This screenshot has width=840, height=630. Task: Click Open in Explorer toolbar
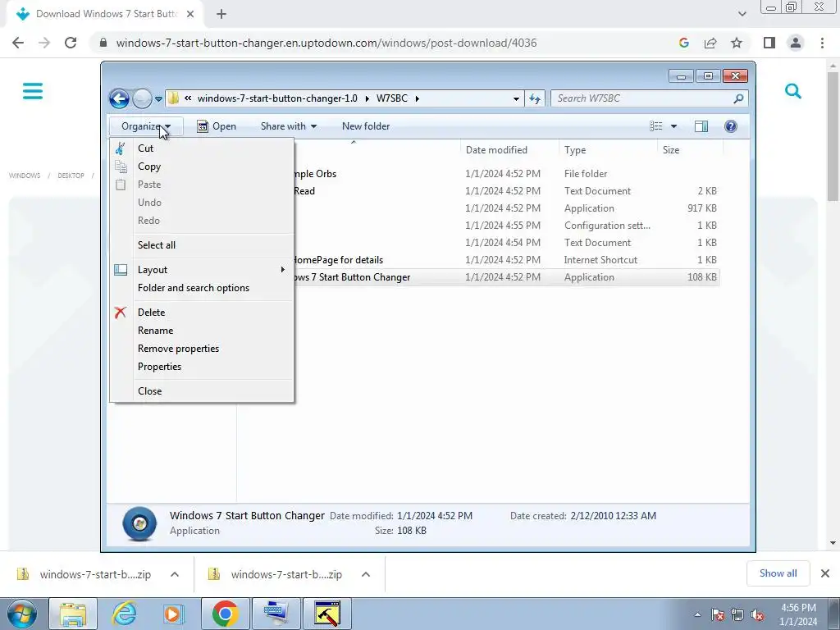tap(217, 126)
